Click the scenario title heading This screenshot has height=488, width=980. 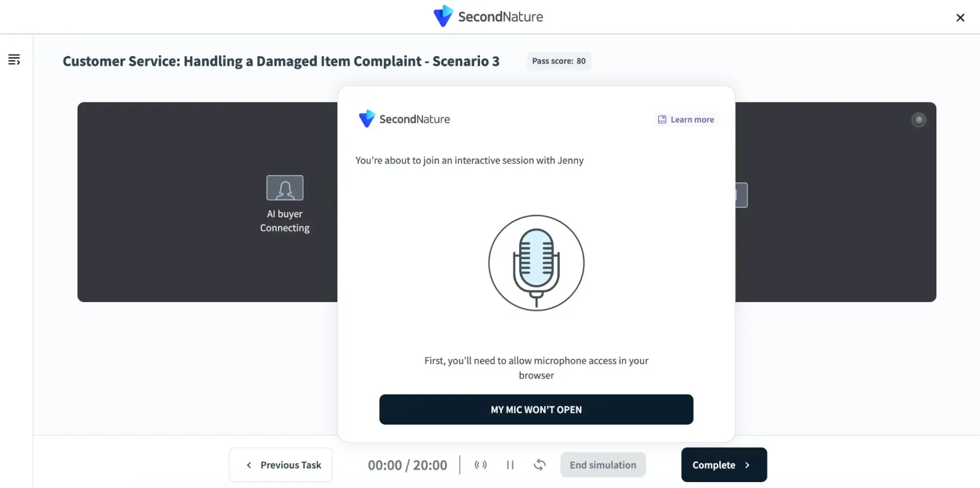pos(281,61)
